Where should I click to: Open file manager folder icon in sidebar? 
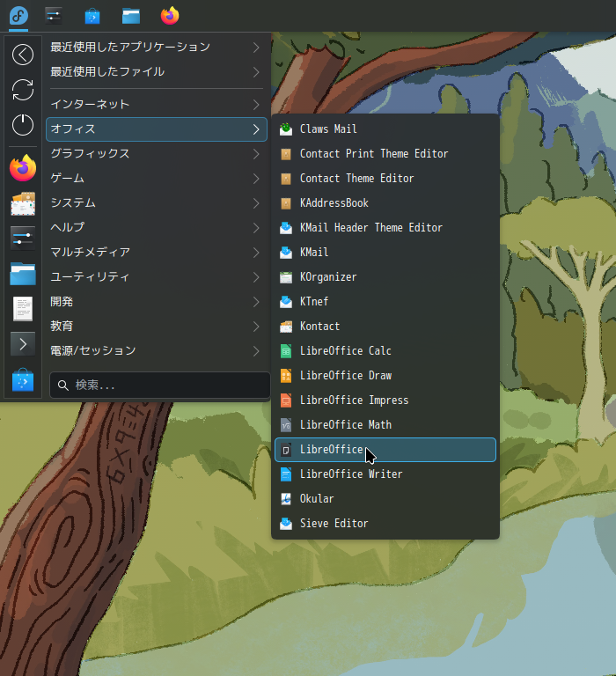click(x=23, y=274)
